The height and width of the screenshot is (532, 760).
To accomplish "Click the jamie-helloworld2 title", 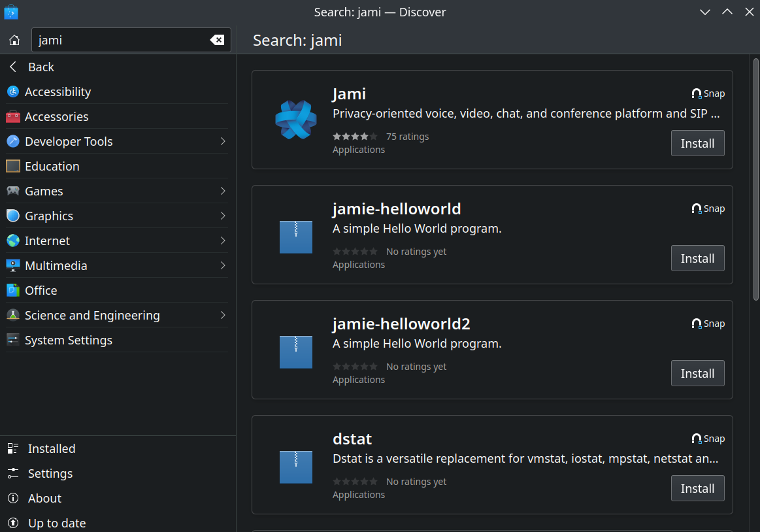I will (x=401, y=324).
